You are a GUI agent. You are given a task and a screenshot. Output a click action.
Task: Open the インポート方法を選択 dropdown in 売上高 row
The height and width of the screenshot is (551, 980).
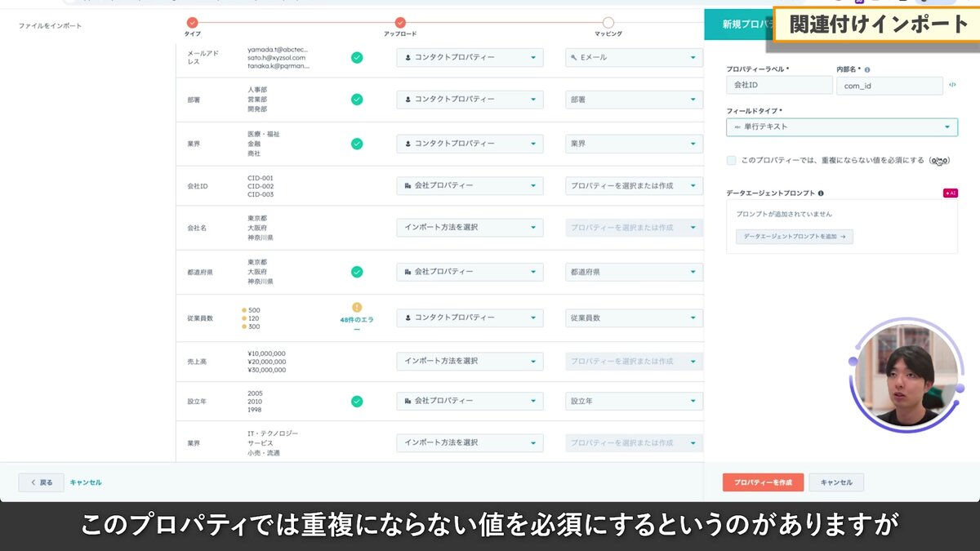click(x=470, y=359)
